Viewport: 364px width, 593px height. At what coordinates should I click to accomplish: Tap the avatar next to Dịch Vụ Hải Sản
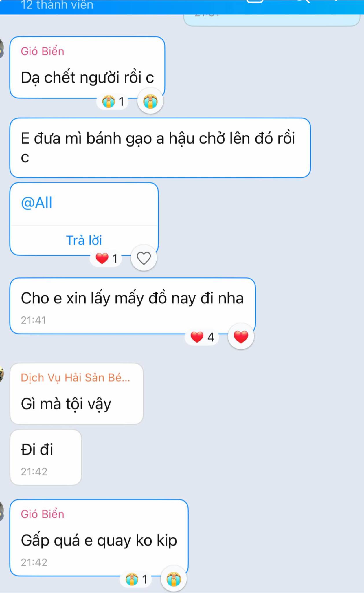(x=1, y=374)
